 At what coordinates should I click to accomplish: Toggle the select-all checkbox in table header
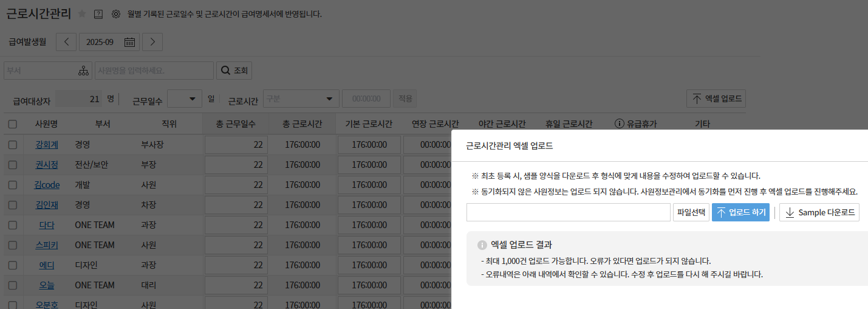(13, 124)
